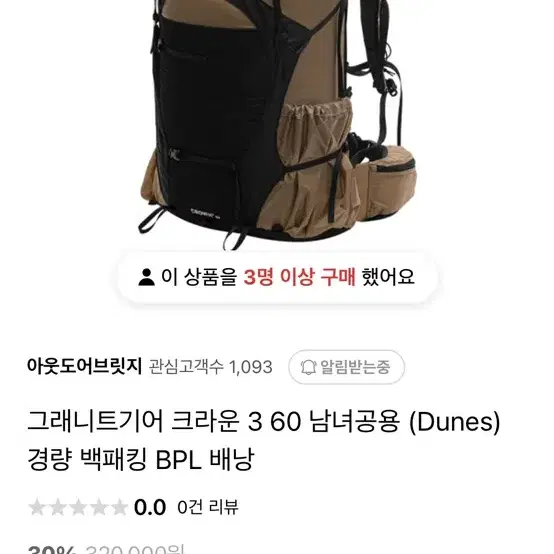Click the 3명 이상 구매 highlighted text
The image size is (554, 554).
tap(300, 277)
